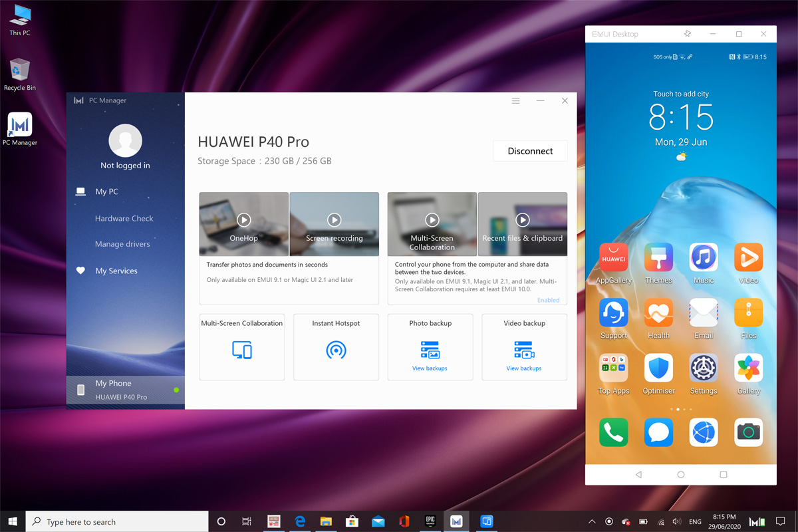Click the Disconnect button

pos(530,151)
